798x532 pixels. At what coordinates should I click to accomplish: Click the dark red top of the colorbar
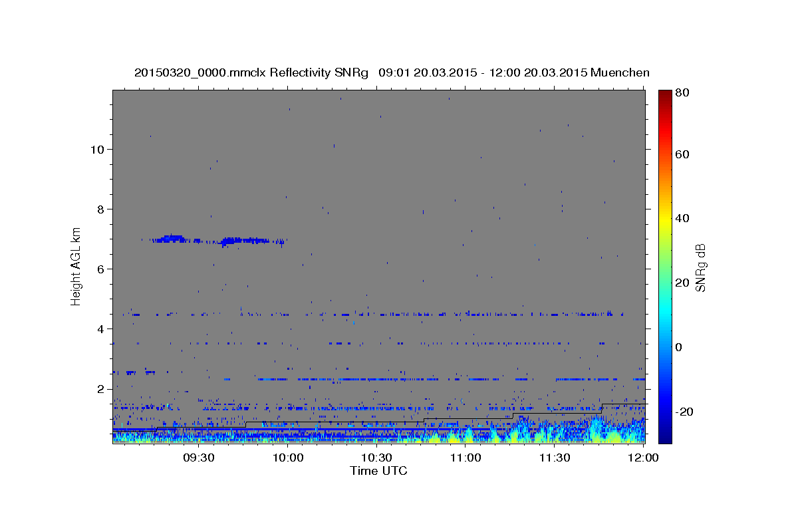coord(665,94)
